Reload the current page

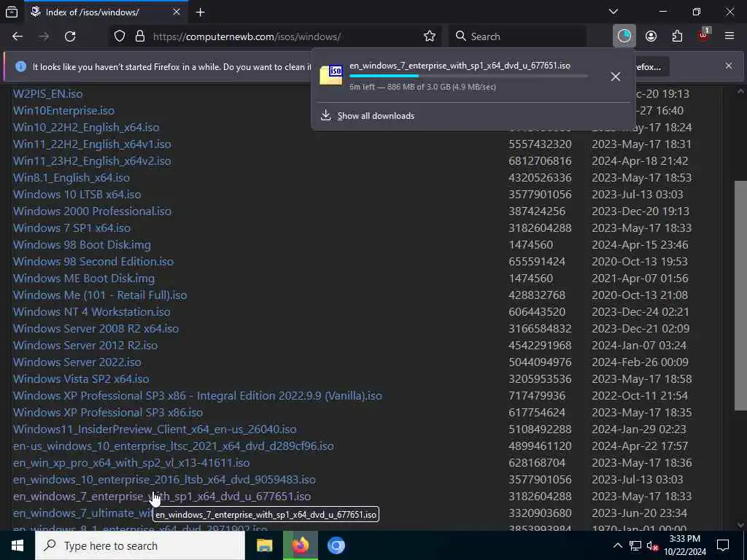70,36
